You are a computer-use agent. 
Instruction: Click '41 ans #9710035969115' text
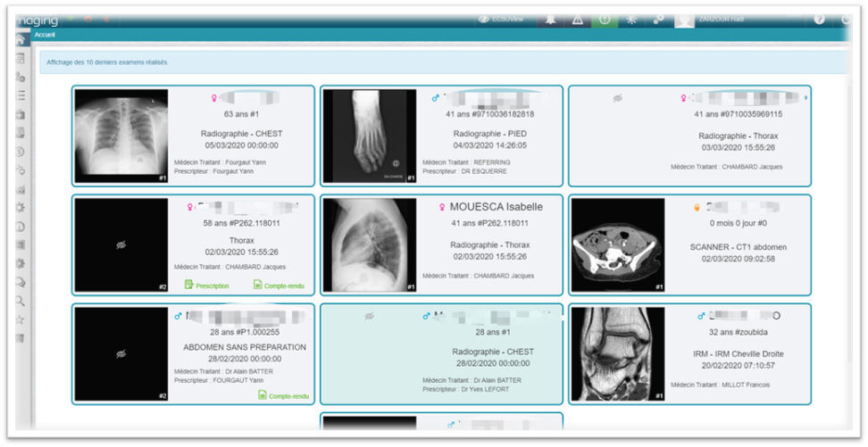(x=738, y=114)
